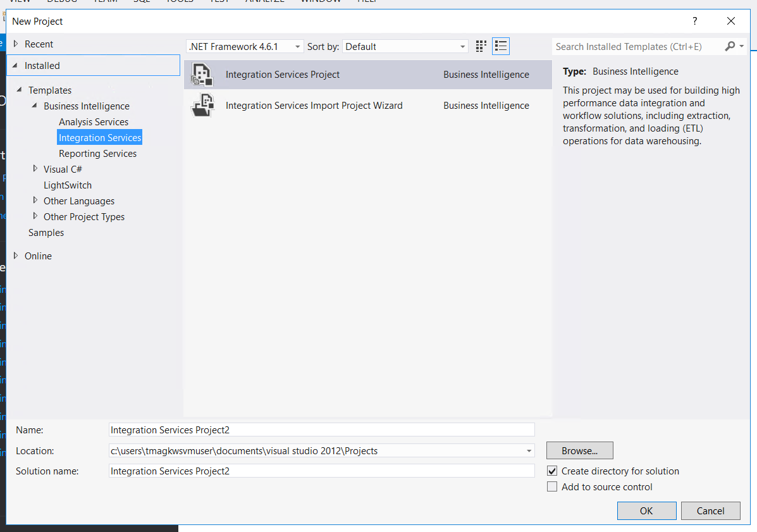Open the Sort by Default dropdown
757x532 pixels.
405,47
